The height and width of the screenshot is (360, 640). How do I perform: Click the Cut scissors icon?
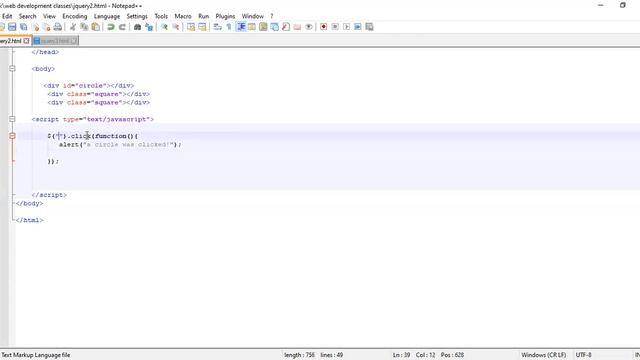(73, 27)
